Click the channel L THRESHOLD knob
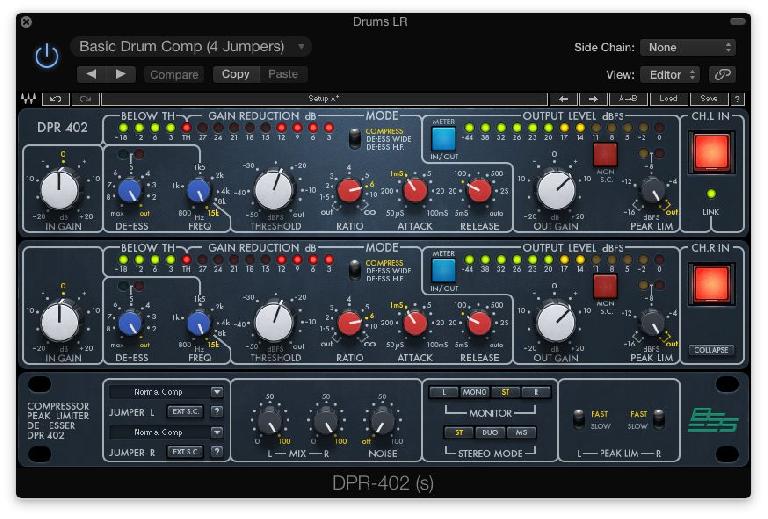Image resolution: width=768 pixels, height=519 pixels. [274, 190]
